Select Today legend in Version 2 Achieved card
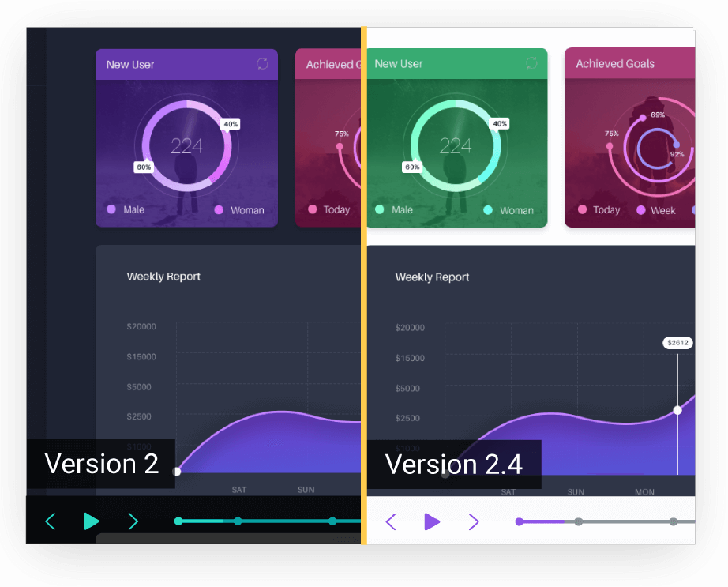728x587 pixels. coord(329,209)
